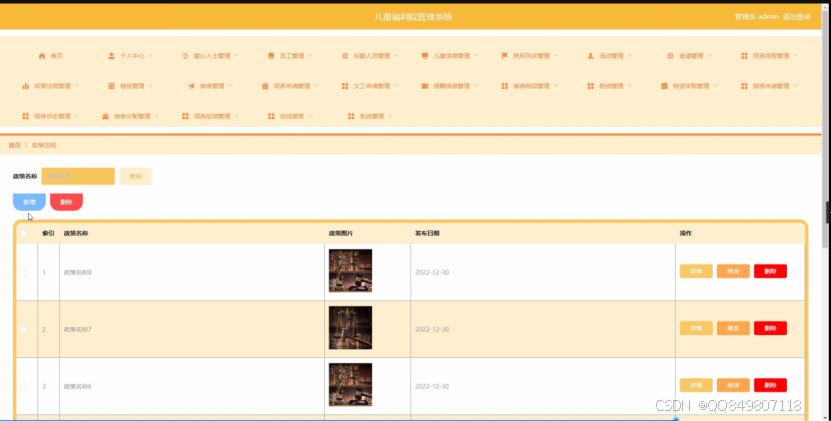
Task: Click the blue 新增 button
Action: coord(29,202)
